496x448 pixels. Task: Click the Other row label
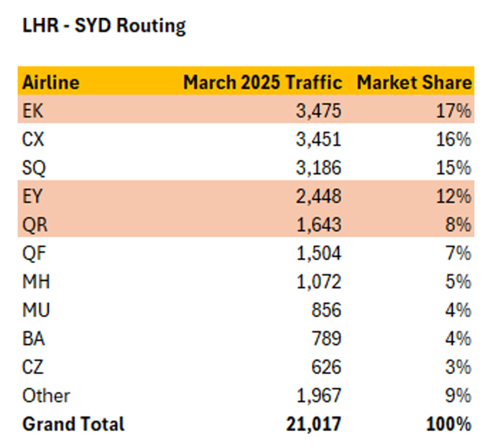click(46, 396)
